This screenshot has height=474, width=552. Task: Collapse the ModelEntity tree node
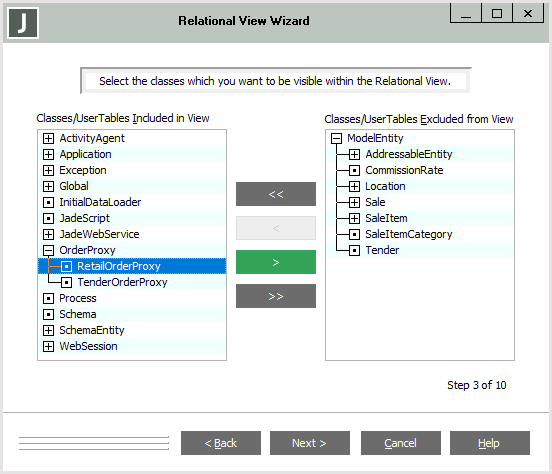coord(336,138)
